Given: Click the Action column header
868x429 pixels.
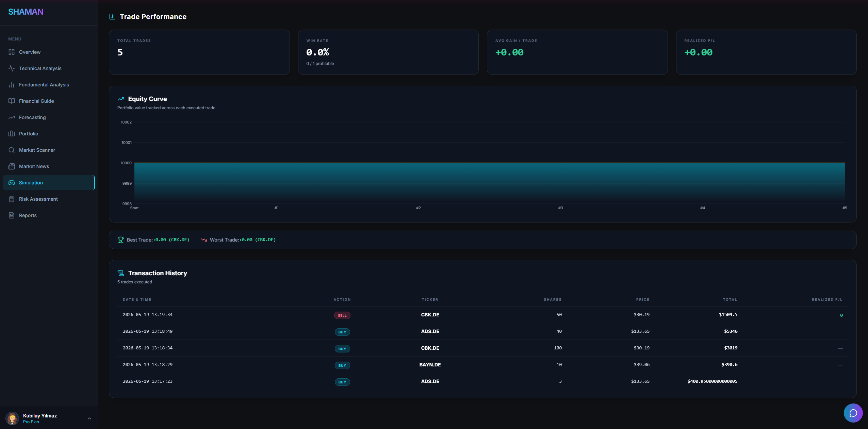Looking at the screenshot, I should pyautogui.click(x=342, y=300).
